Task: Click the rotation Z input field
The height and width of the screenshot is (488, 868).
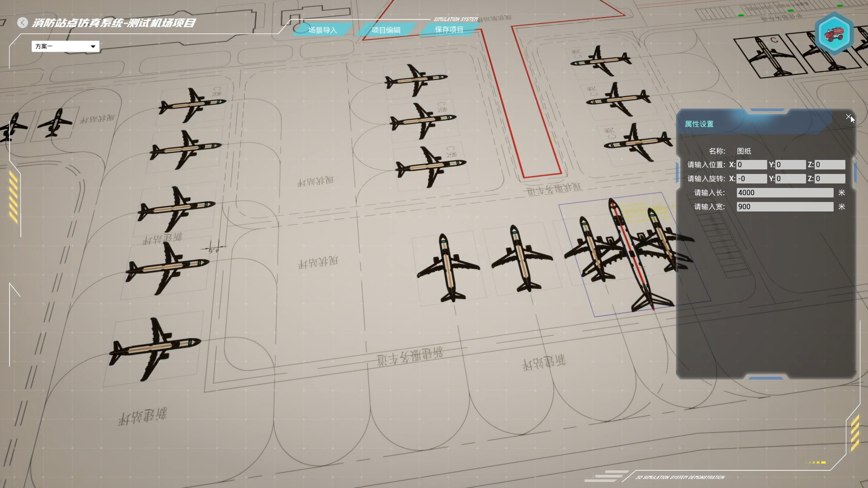Action: click(x=830, y=179)
